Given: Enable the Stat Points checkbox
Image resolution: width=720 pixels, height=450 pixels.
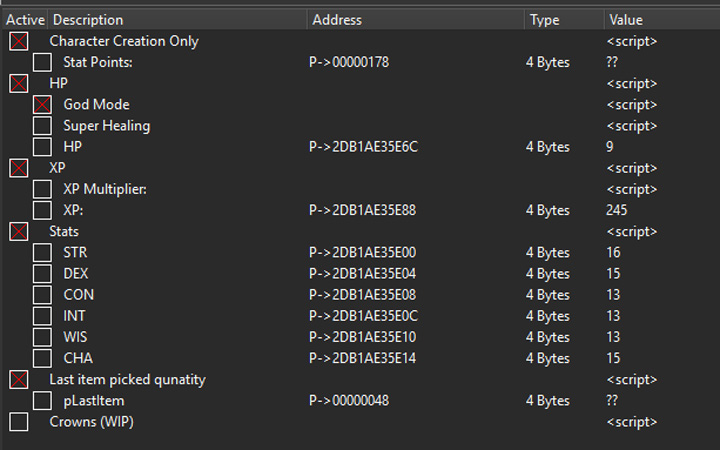Looking at the screenshot, I should [x=42, y=62].
